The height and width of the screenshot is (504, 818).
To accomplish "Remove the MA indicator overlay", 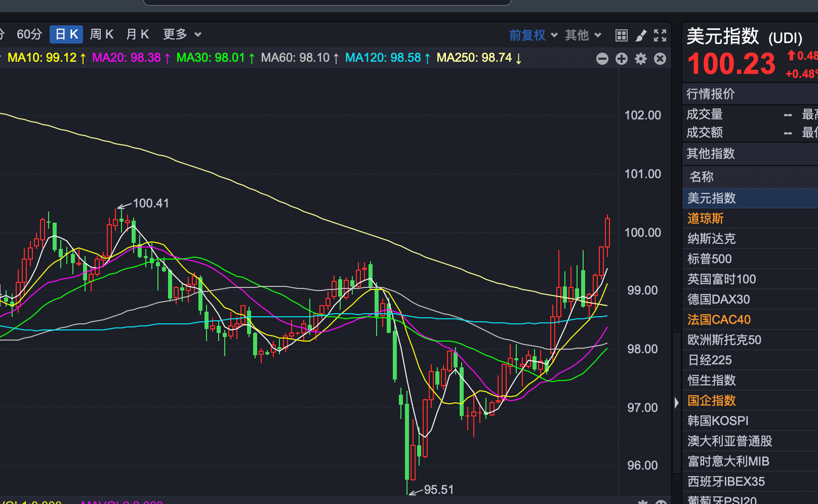I will [x=660, y=59].
